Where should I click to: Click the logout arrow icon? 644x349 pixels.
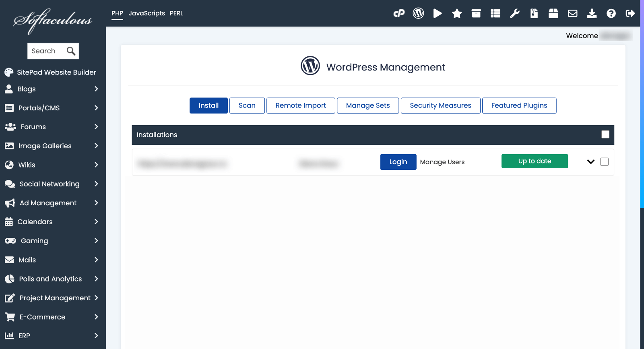pyautogui.click(x=630, y=14)
